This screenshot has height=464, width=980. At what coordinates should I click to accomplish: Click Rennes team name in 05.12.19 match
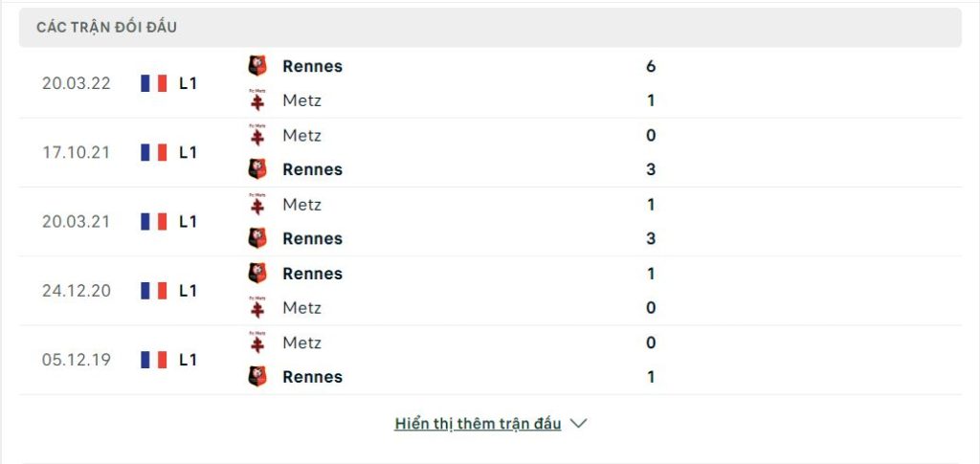pos(313,377)
